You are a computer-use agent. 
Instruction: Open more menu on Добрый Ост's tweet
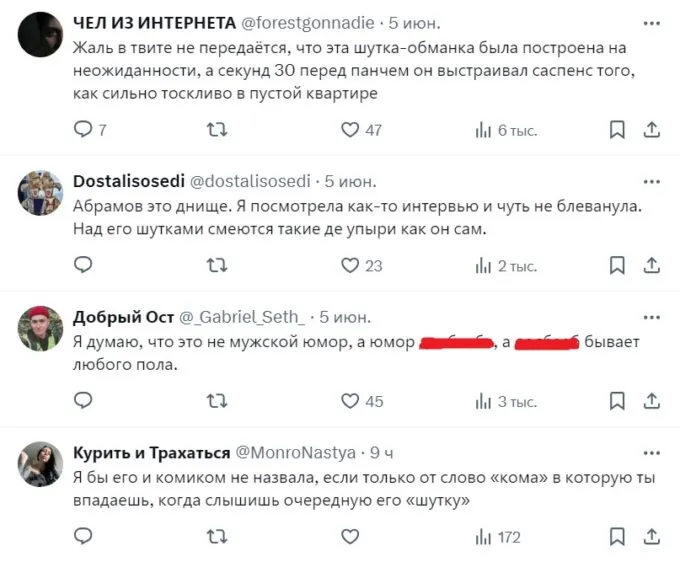click(651, 318)
